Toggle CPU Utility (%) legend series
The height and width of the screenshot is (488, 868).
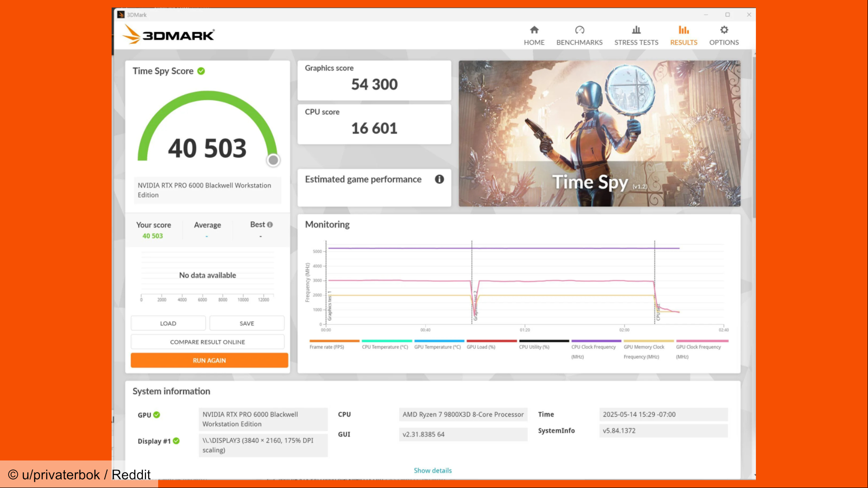tap(544, 345)
